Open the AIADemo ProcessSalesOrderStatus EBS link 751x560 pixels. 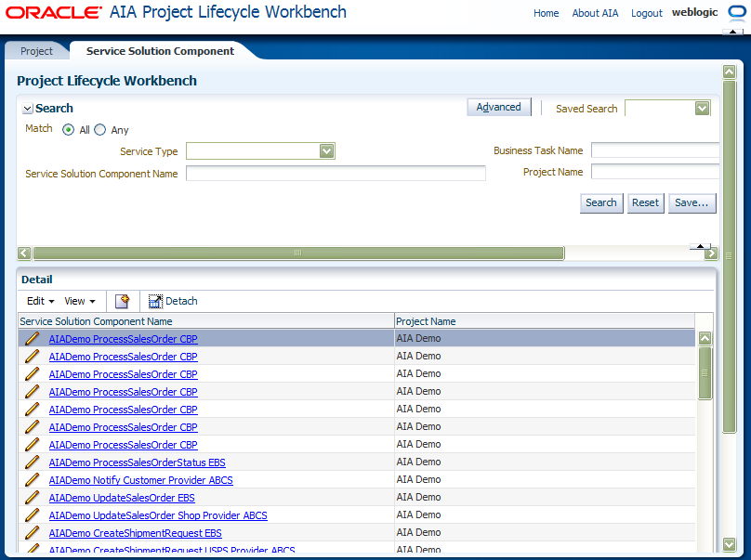[x=137, y=462]
